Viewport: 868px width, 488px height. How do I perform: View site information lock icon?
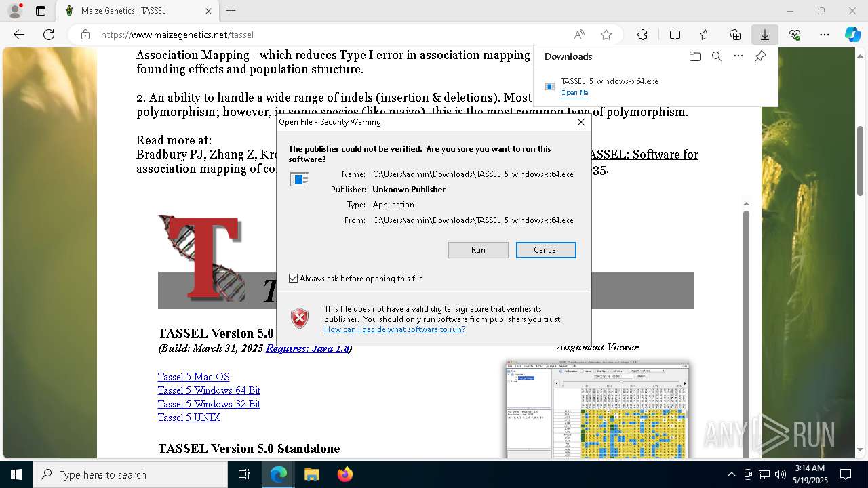tap(85, 35)
